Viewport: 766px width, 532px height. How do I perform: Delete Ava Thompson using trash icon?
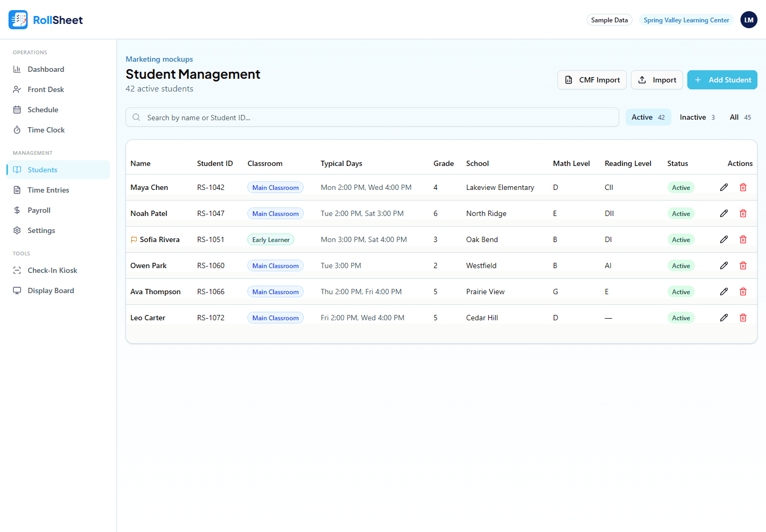tap(743, 292)
